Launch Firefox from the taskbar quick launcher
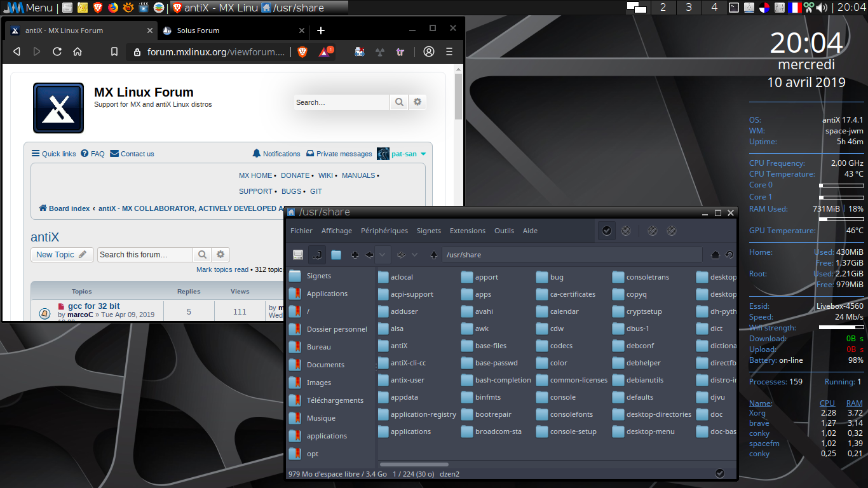The image size is (868, 488). pyautogui.click(x=113, y=8)
